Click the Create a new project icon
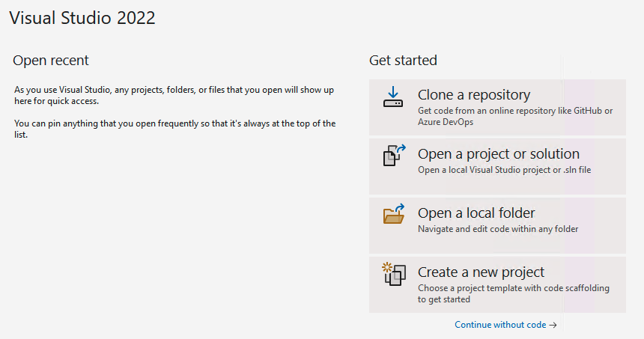This screenshot has width=644, height=339. tap(394, 274)
